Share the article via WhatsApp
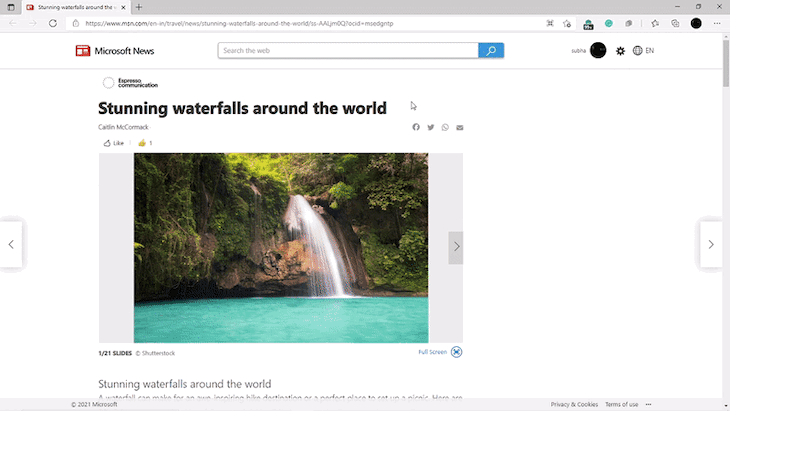This screenshot has height=450, width=800. pyautogui.click(x=445, y=127)
